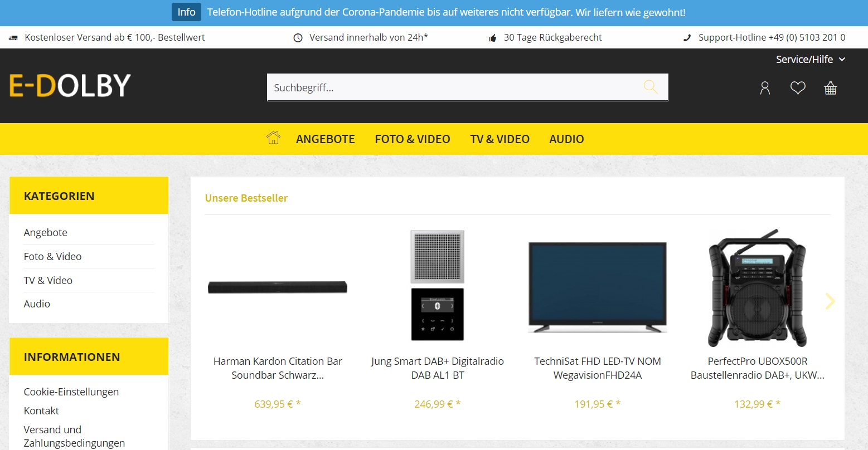Click Versand innerhalb von 24h text

coord(369,38)
